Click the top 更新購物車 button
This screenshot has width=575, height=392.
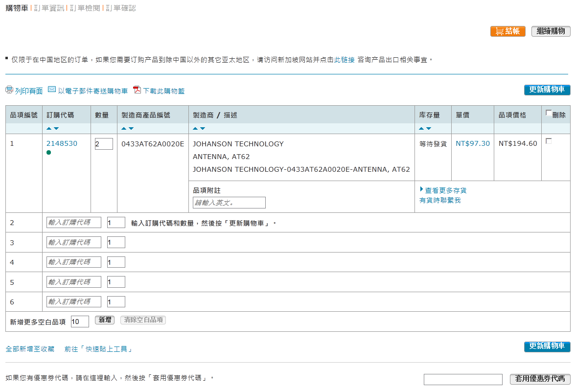click(547, 90)
